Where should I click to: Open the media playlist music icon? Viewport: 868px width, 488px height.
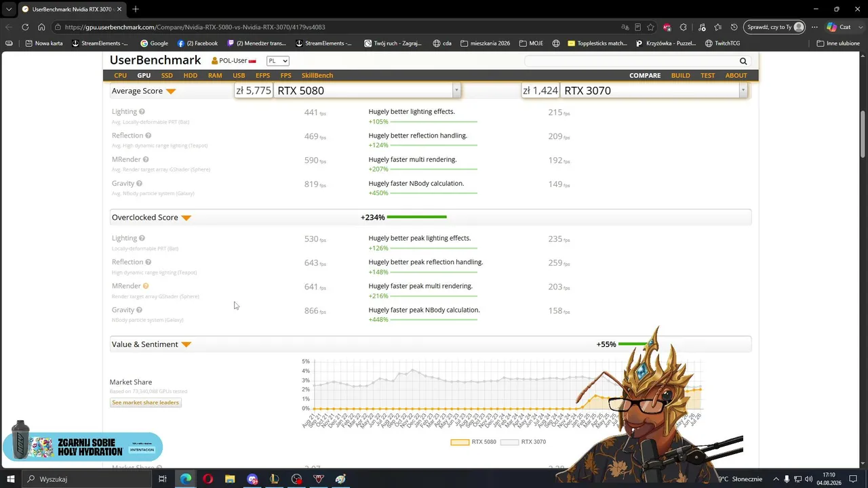(x=701, y=27)
